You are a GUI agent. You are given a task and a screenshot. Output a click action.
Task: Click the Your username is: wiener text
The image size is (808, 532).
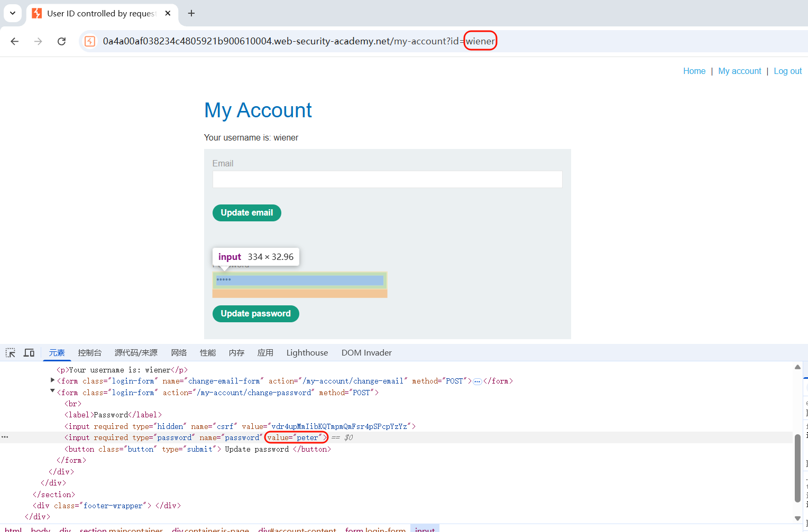[251, 137]
